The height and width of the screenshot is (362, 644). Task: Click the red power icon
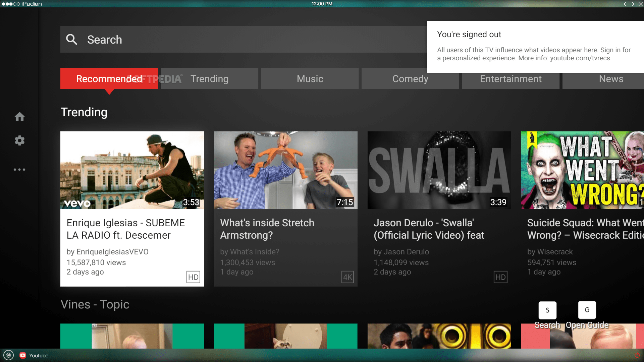pyautogui.click(x=637, y=355)
